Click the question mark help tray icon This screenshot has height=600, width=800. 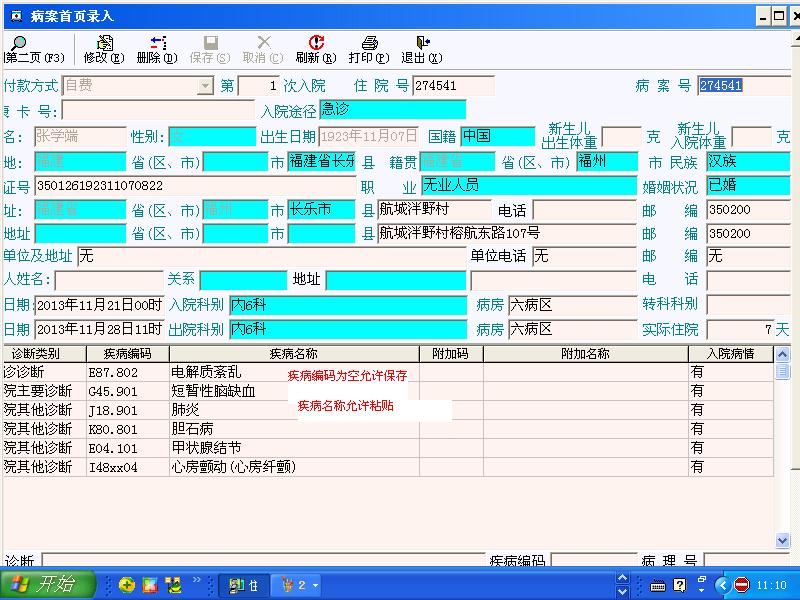click(679, 585)
